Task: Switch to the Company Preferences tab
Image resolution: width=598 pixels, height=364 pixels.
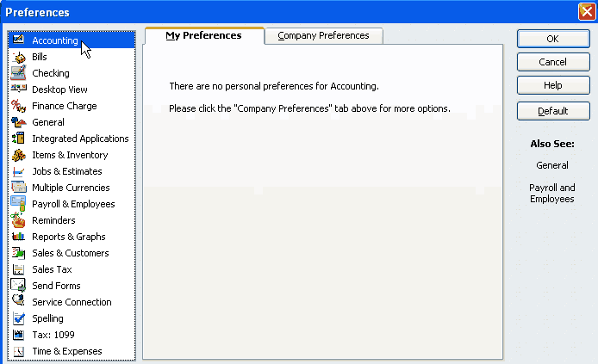Action: click(323, 36)
